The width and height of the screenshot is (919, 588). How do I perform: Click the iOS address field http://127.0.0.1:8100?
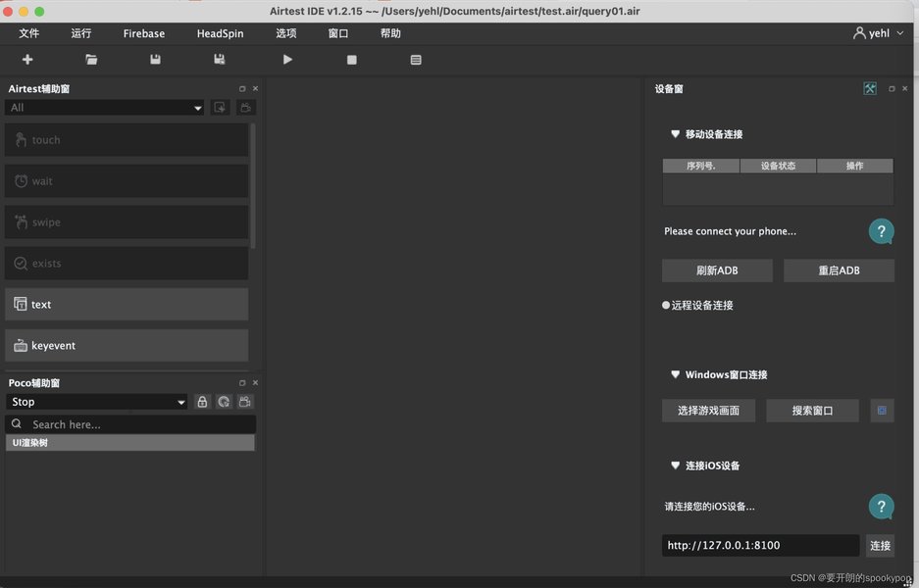(761, 545)
